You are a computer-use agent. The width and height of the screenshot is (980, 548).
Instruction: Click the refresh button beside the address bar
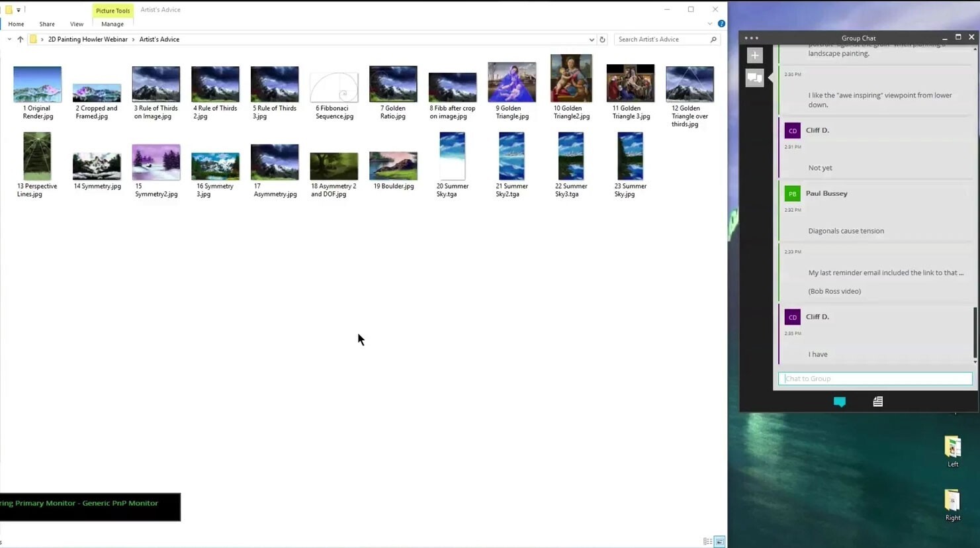[x=602, y=40]
